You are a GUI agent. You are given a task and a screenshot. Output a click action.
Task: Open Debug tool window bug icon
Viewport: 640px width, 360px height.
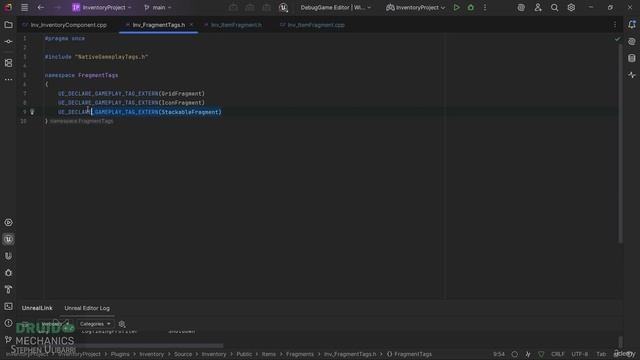(x=8, y=273)
